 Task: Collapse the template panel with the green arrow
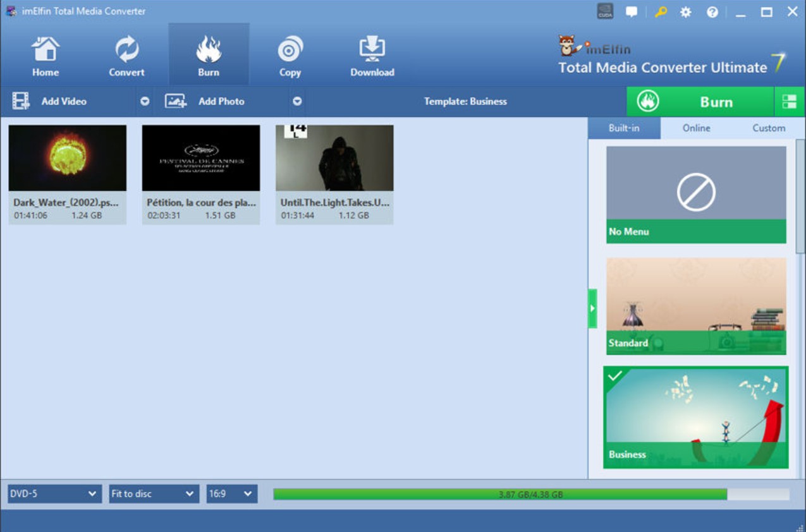click(x=592, y=308)
